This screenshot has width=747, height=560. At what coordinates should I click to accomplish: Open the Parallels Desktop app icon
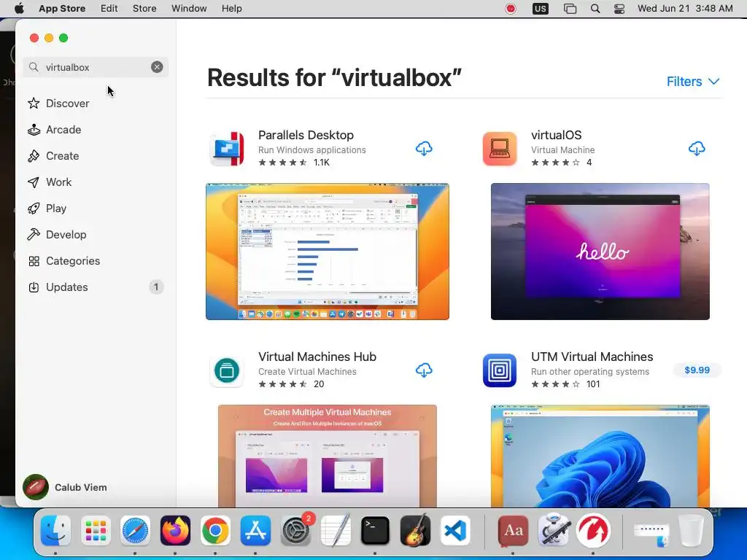coord(227,149)
